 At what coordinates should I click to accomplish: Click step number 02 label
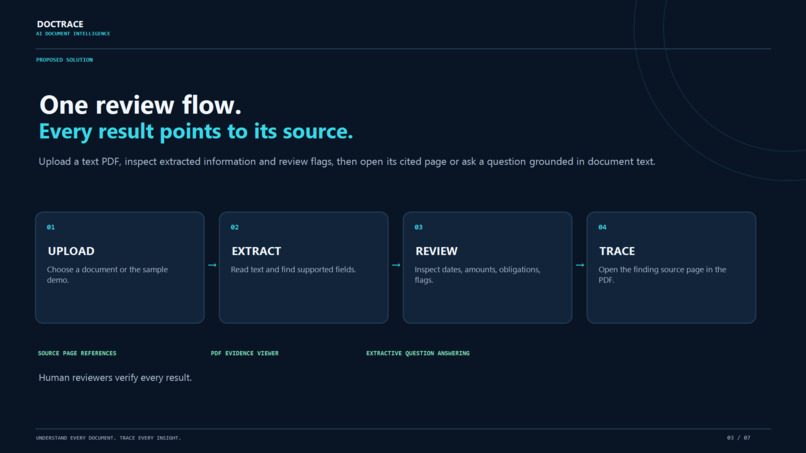point(234,227)
